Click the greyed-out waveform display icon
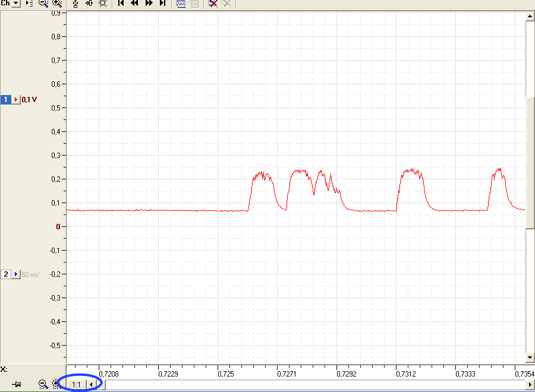535x392 pixels. pos(194,4)
